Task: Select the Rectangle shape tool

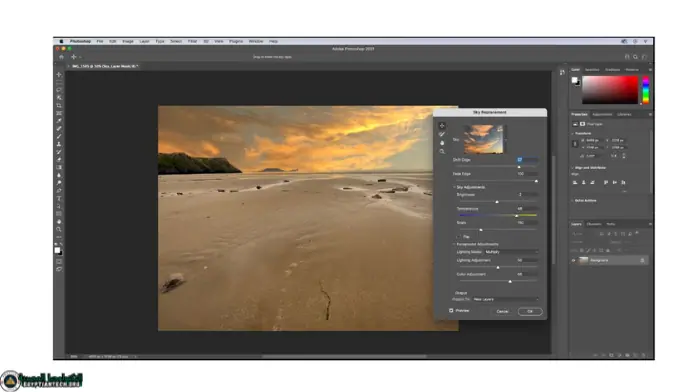Action: tap(59, 214)
